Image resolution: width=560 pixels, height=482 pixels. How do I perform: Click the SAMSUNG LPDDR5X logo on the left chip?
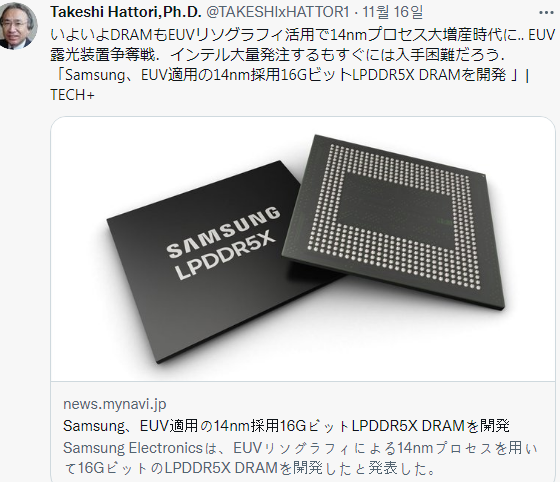224,242
